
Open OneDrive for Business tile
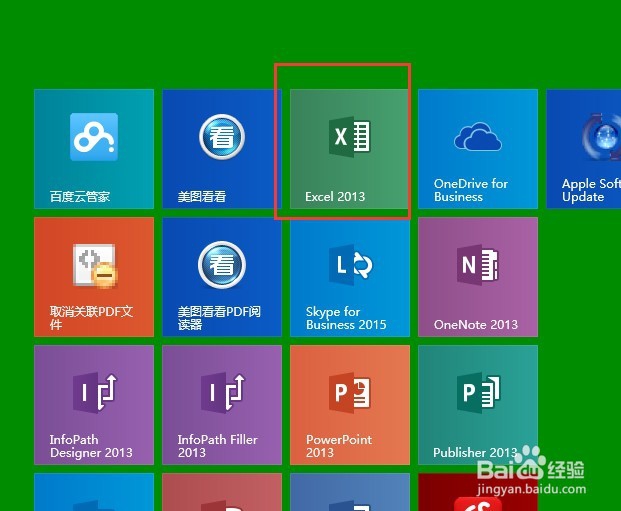[x=478, y=149]
